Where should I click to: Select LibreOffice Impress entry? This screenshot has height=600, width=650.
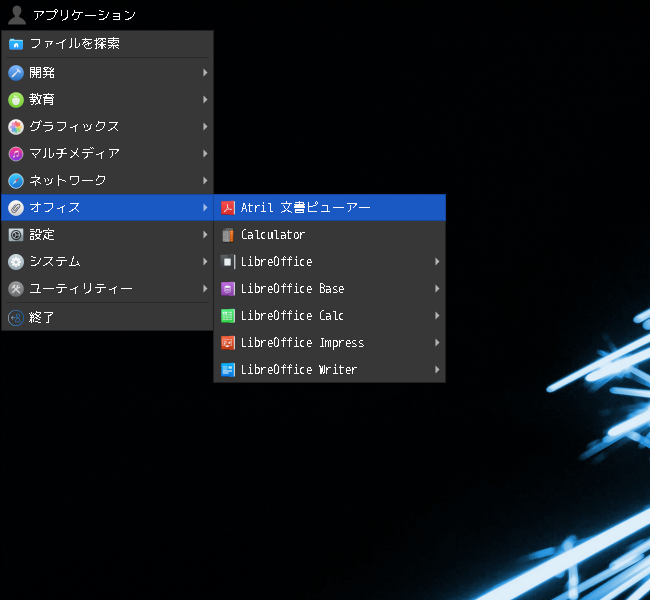330,343
